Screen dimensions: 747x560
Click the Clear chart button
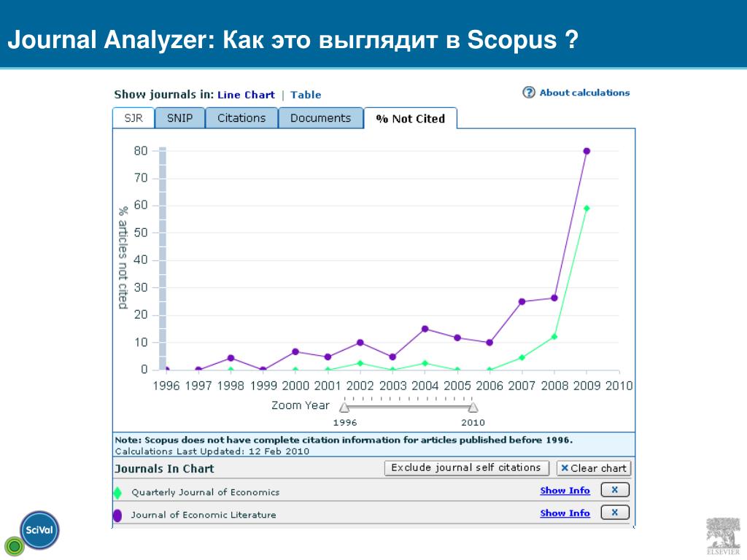click(594, 468)
